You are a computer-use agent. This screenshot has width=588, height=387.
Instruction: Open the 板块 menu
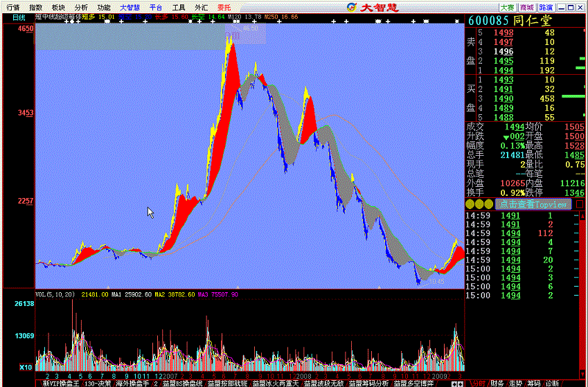tap(58, 8)
